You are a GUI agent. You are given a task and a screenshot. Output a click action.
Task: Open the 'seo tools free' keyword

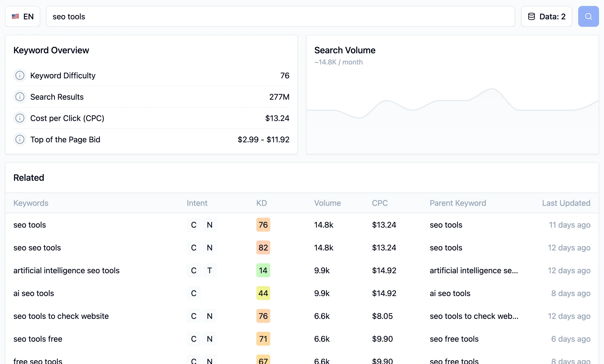click(38, 339)
